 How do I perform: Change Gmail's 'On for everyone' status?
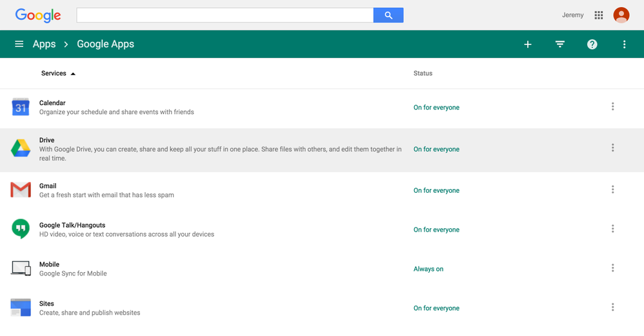pos(436,190)
